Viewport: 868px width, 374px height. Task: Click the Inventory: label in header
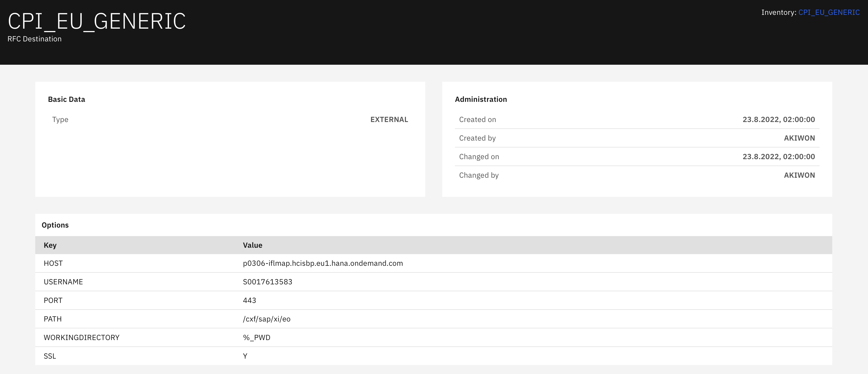pyautogui.click(x=779, y=12)
